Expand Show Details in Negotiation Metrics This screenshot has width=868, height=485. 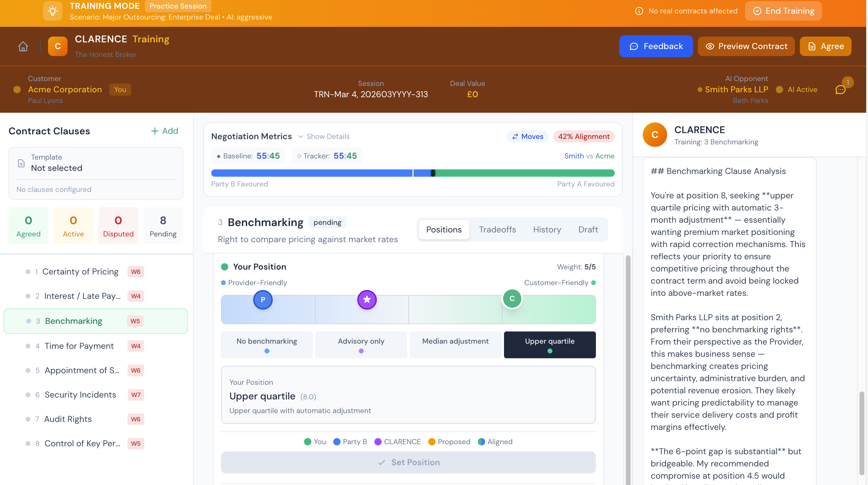pos(324,136)
